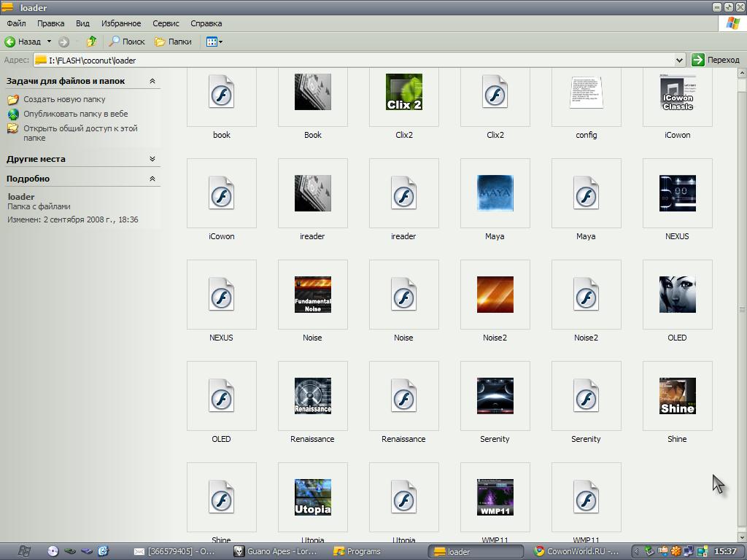Screen dimensions: 747x560
Task: Select the Utopia Flash file icon
Action: pyautogui.click(x=404, y=497)
